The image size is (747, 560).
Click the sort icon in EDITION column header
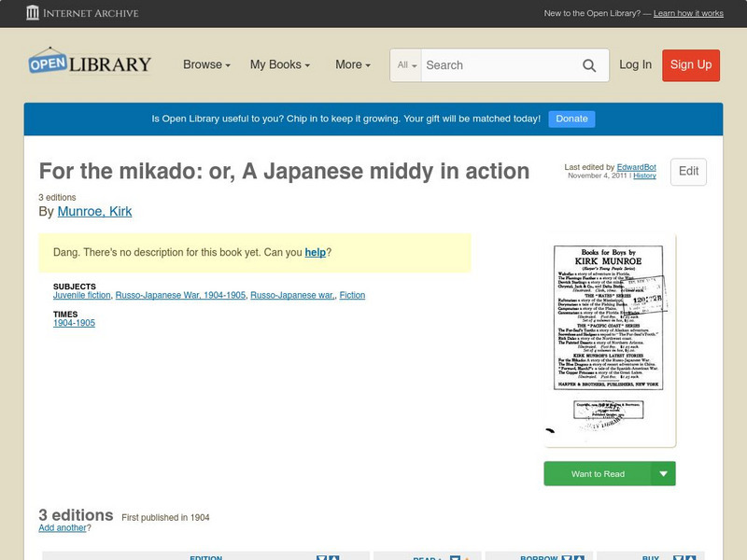323,556
